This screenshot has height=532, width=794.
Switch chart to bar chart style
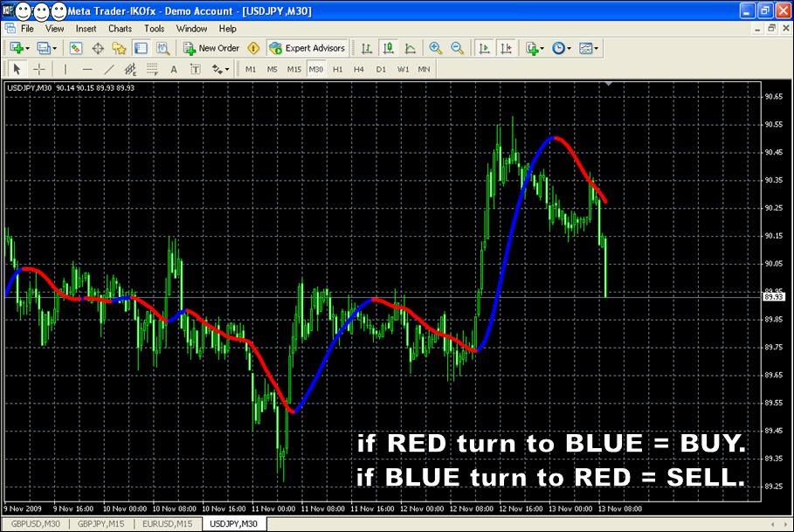point(367,48)
